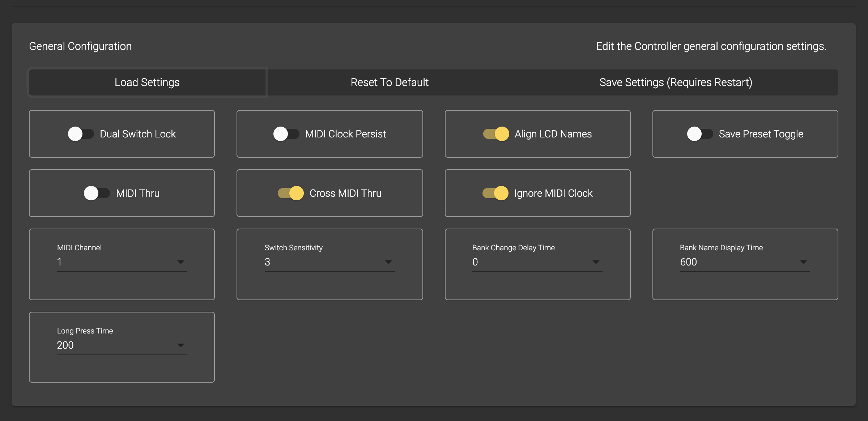Switch on MIDI Thru
Viewport: 868px width, 421px height.
(x=97, y=193)
